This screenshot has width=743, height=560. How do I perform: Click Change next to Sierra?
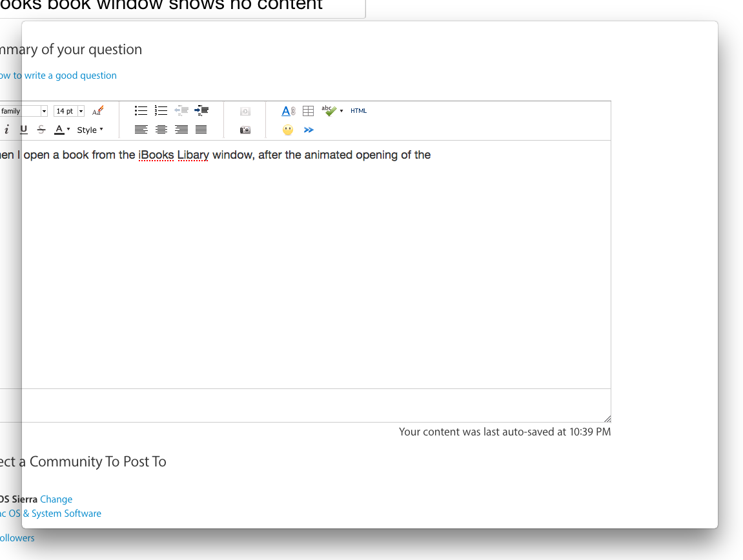coord(56,499)
